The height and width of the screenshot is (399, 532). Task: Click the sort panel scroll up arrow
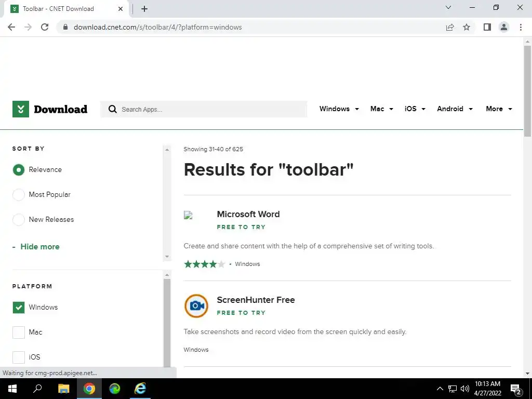tap(167, 149)
